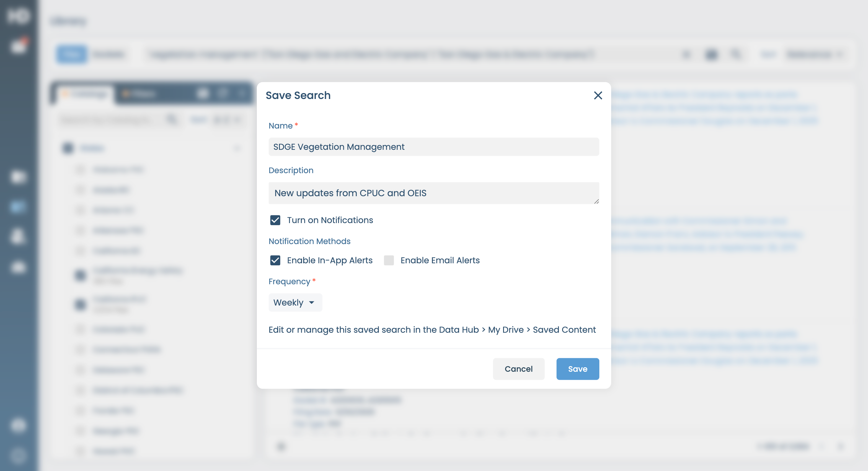Uncheck the Turn on Notifications checkbox

point(275,220)
